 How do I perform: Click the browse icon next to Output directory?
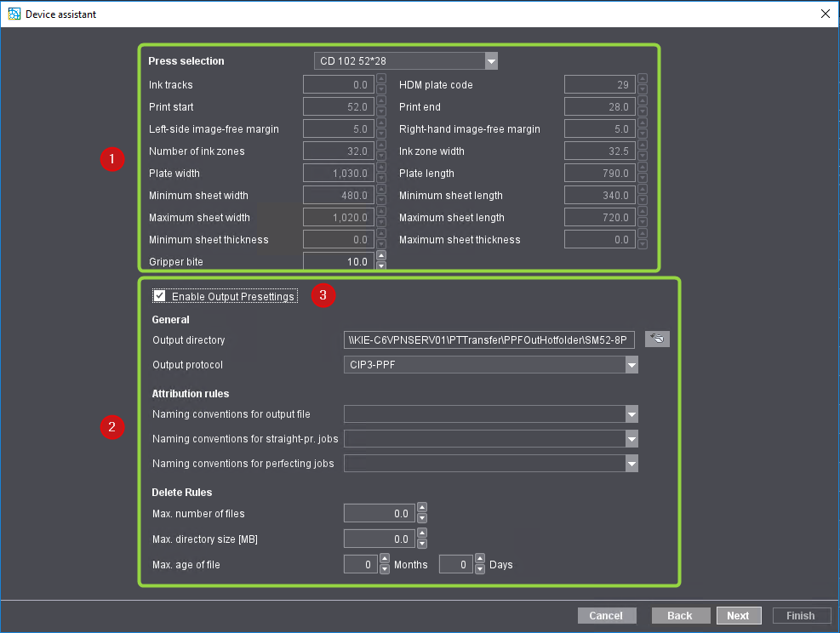(657, 339)
